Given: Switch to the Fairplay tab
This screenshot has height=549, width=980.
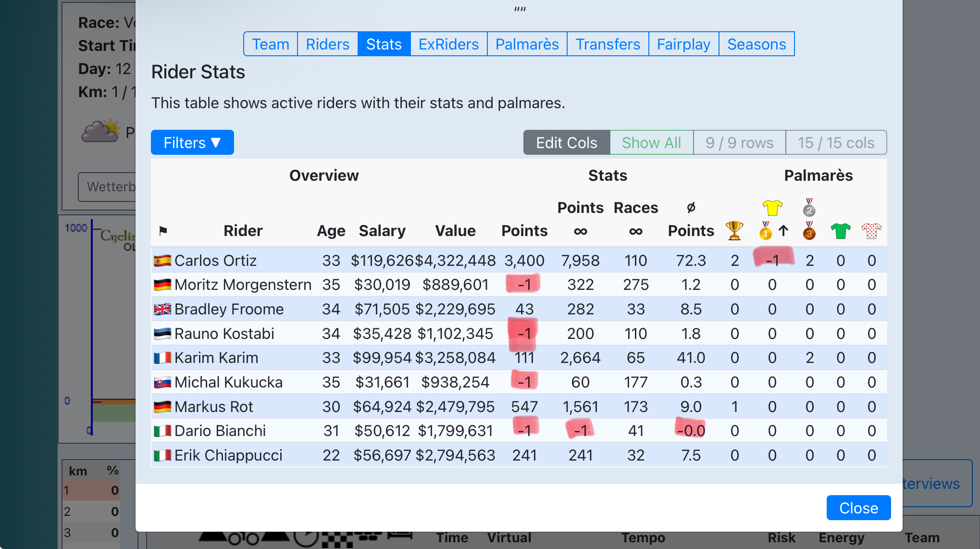Looking at the screenshot, I should click(x=683, y=44).
